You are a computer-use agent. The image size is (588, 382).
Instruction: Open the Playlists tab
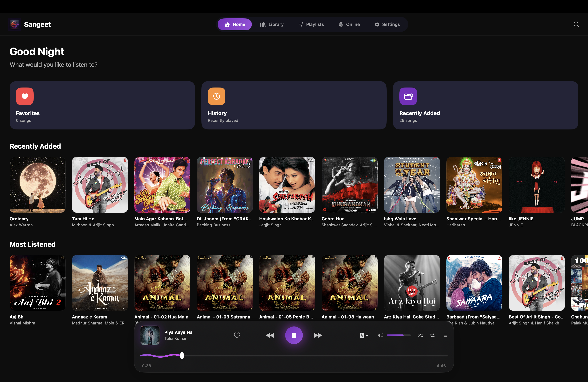tap(311, 24)
